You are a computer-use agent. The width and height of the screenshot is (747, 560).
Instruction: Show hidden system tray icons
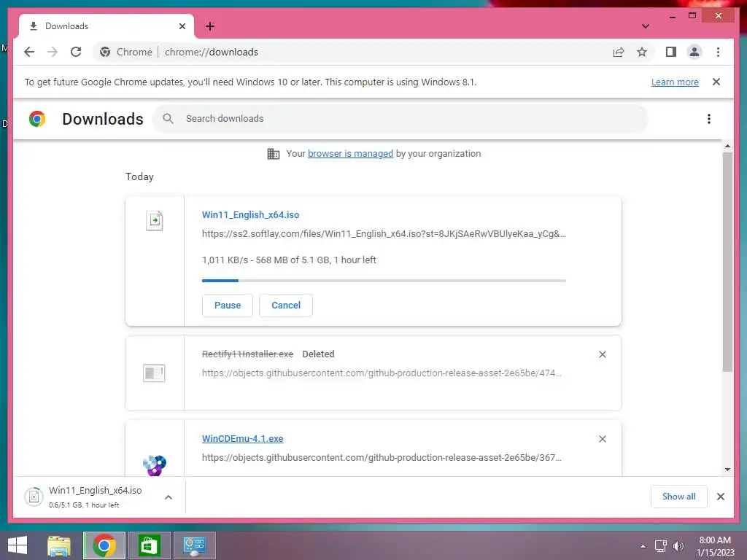point(643,546)
